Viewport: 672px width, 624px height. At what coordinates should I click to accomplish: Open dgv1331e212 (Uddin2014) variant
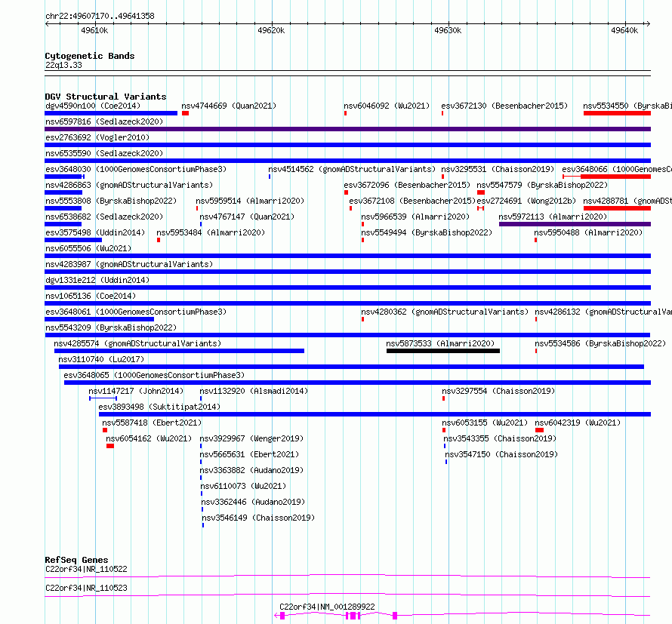pyautogui.click(x=97, y=280)
